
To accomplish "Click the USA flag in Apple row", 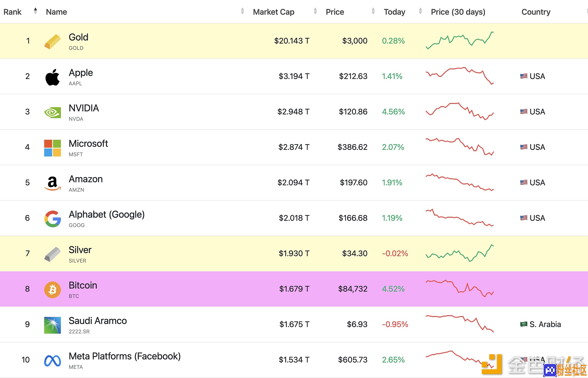I will click(x=523, y=76).
